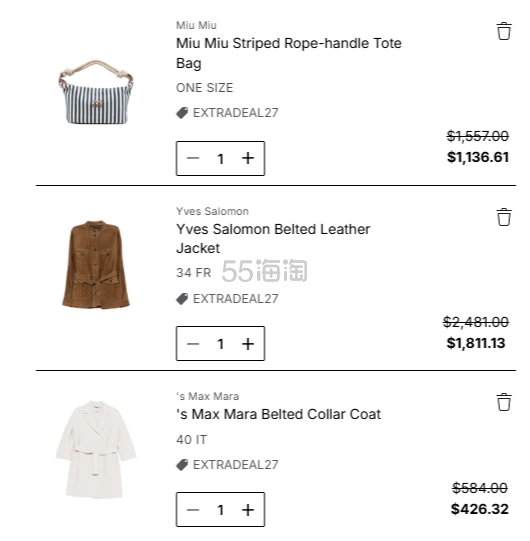Click the coupon tag icon under Yves Salomon jacket
The image size is (530, 541).
pos(182,299)
